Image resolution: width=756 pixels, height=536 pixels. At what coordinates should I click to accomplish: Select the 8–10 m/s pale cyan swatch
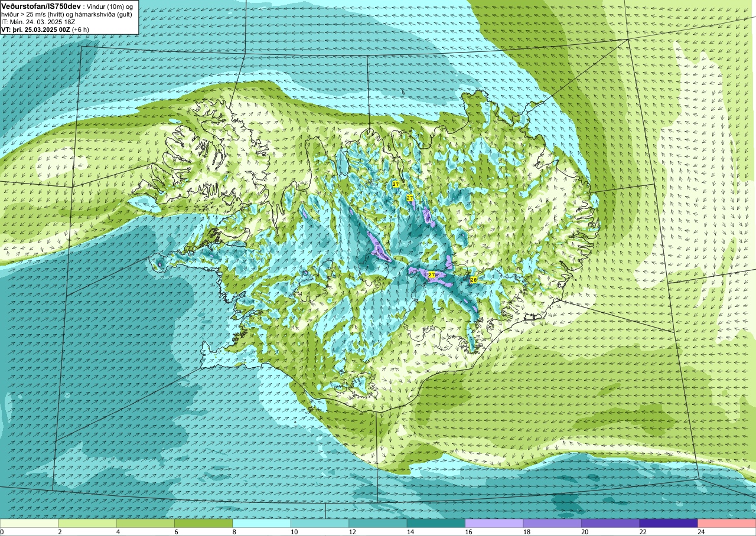(262, 524)
